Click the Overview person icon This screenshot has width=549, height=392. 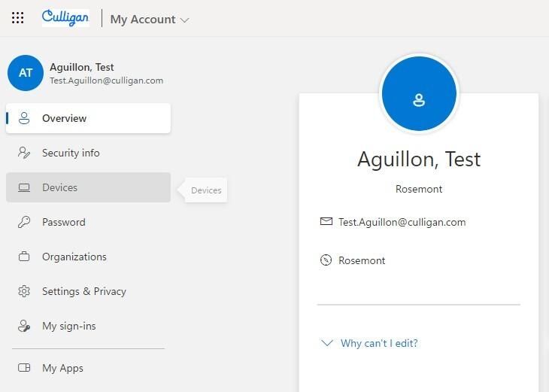pyautogui.click(x=25, y=118)
